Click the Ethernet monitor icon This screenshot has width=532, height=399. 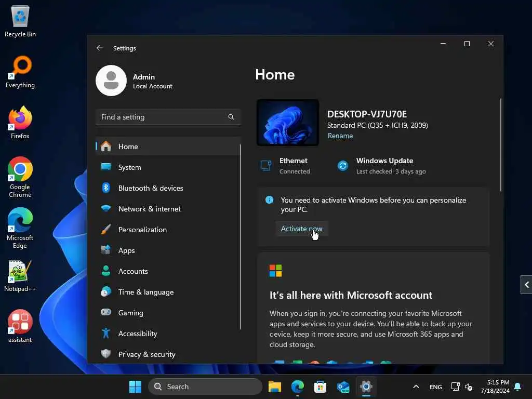click(x=265, y=166)
